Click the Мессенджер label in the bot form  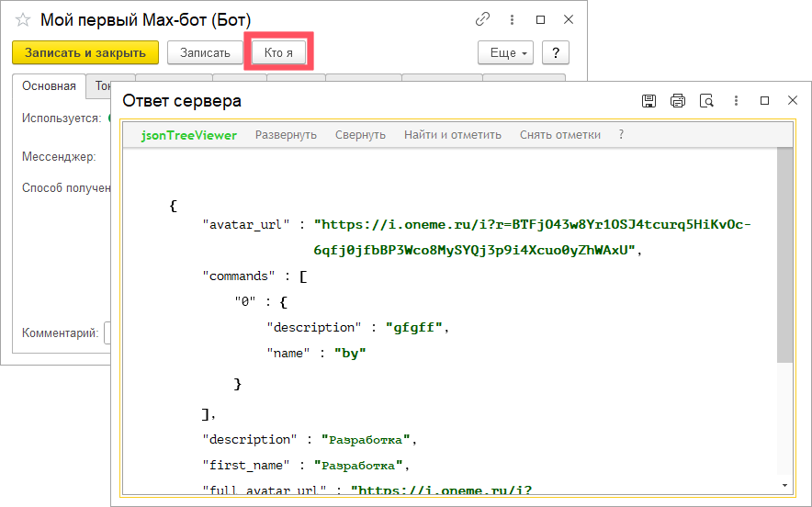coord(59,157)
